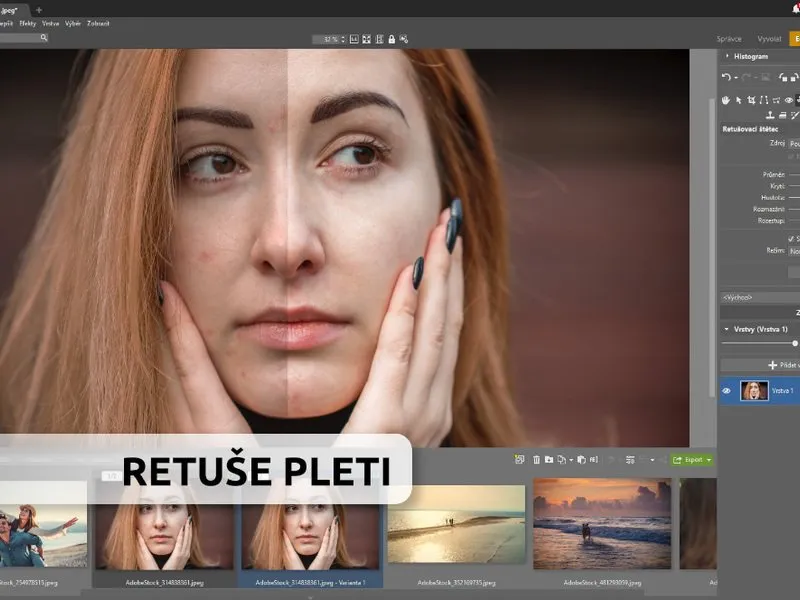Select the clone stamp tool
800x600 pixels.
[x=770, y=115]
